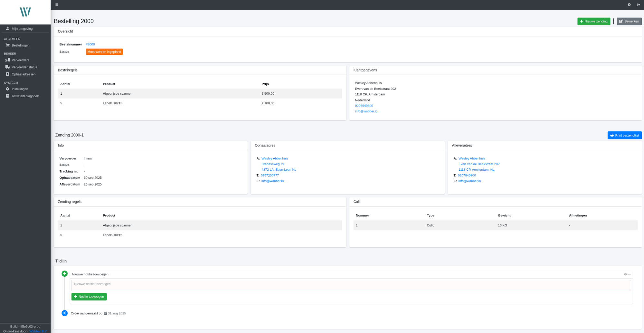Click the blue order-created timeline icon
Viewport: 644px width, 333px height.
pyautogui.click(x=64, y=313)
